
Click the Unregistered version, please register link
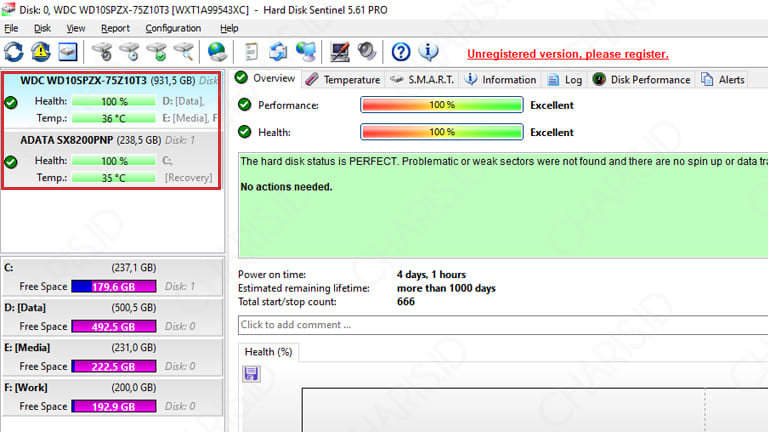tap(568, 54)
